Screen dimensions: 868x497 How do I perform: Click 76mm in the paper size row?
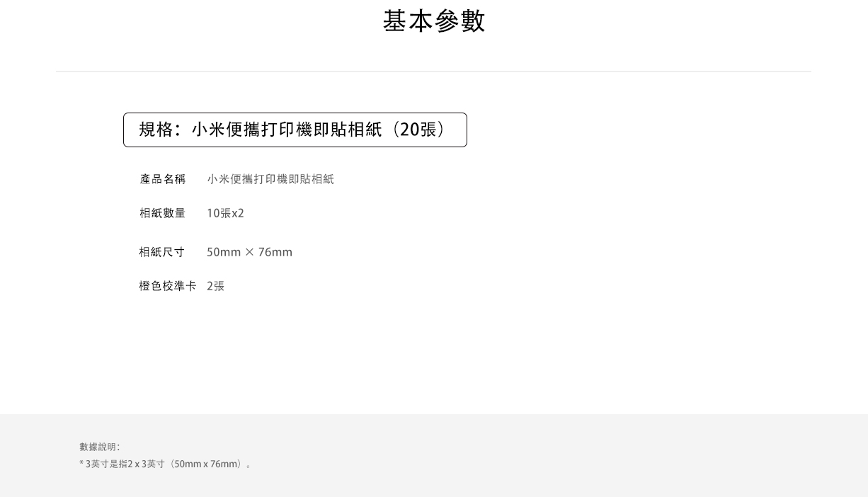pyautogui.click(x=275, y=253)
